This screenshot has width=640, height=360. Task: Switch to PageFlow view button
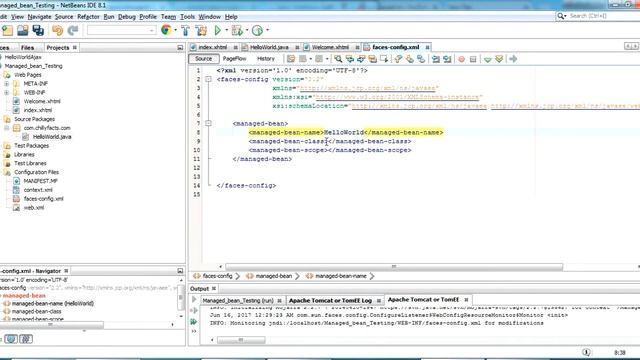(234, 59)
